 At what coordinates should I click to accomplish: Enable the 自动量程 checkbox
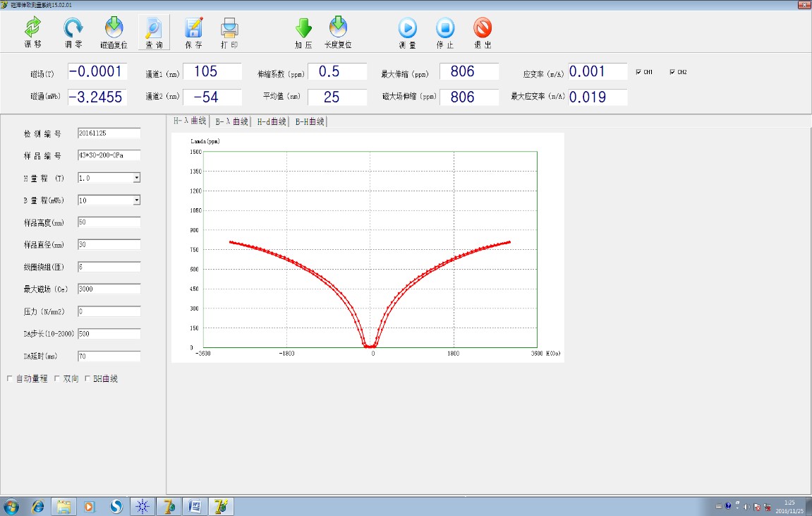pos(10,378)
